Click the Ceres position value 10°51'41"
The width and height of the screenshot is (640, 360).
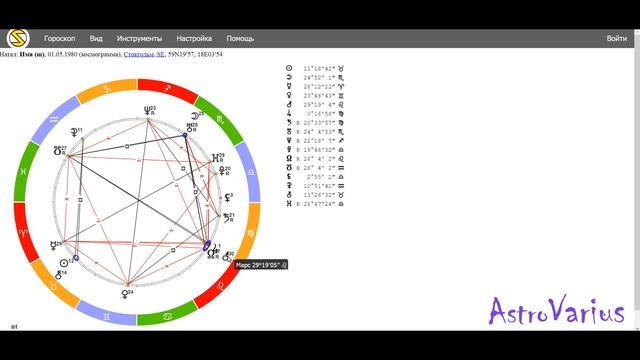coord(319,186)
